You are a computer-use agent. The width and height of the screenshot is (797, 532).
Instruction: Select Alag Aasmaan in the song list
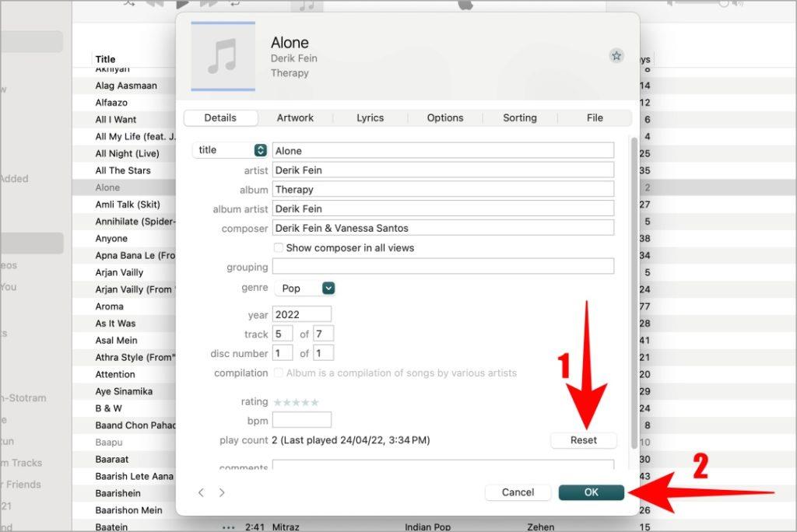coord(126,86)
